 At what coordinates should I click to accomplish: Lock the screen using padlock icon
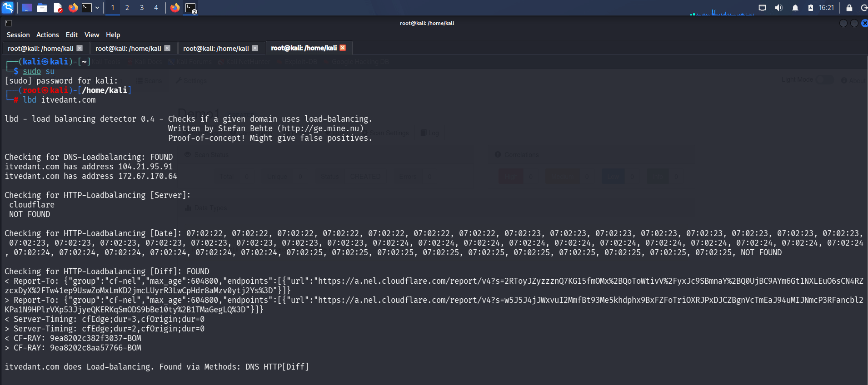[x=849, y=8]
